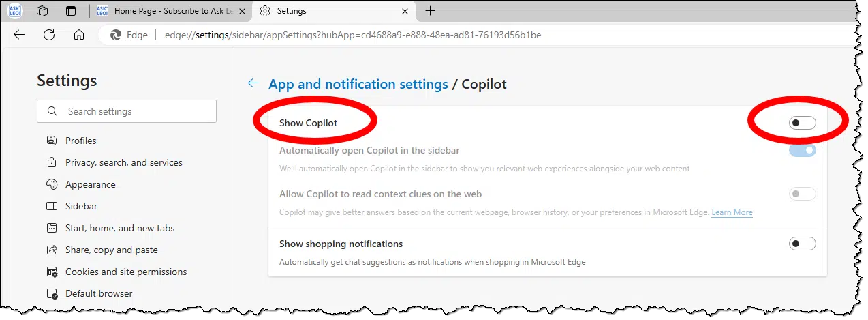Click App and notification settings breadcrumb link

[358, 84]
